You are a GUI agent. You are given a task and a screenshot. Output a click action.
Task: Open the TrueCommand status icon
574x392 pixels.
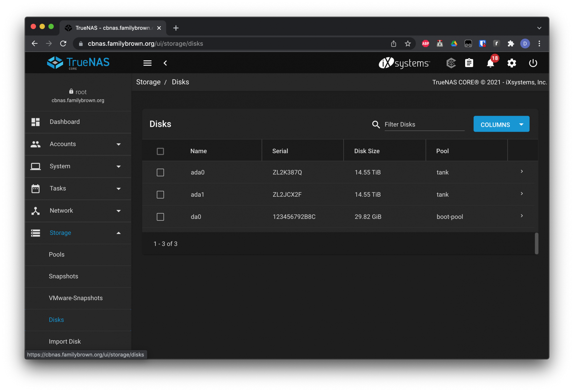pyautogui.click(x=451, y=63)
